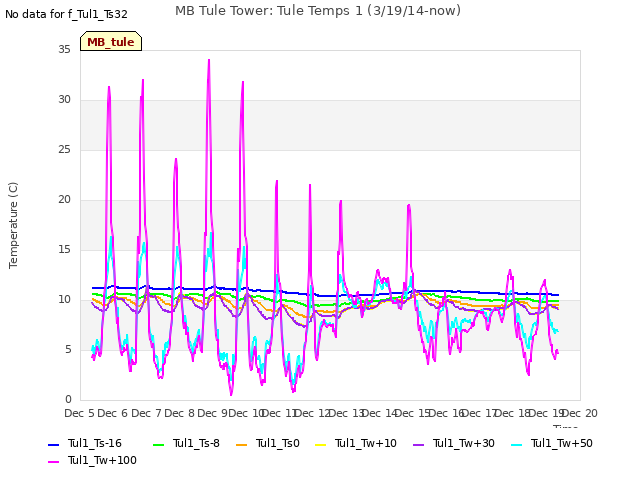Toggle the Tul1_Tw+10 legend entry
This screenshot has width=640, height=480.
356,443
